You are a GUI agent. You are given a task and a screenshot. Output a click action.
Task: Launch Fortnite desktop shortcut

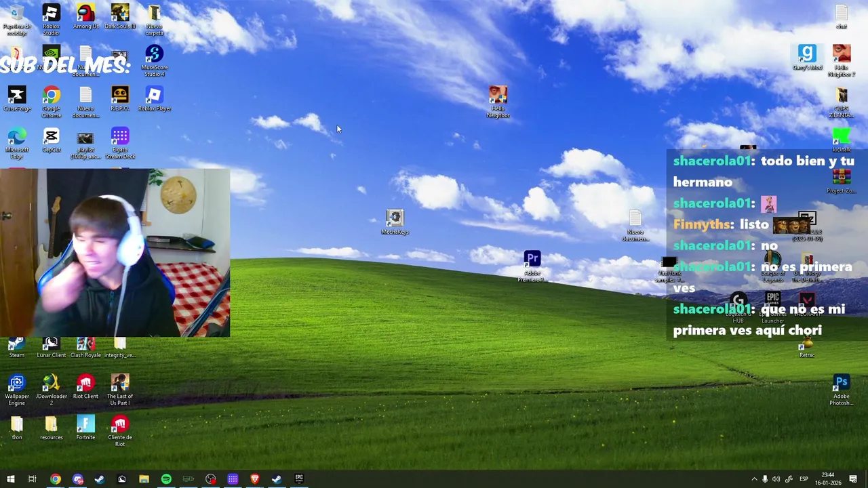pos(85,428)
